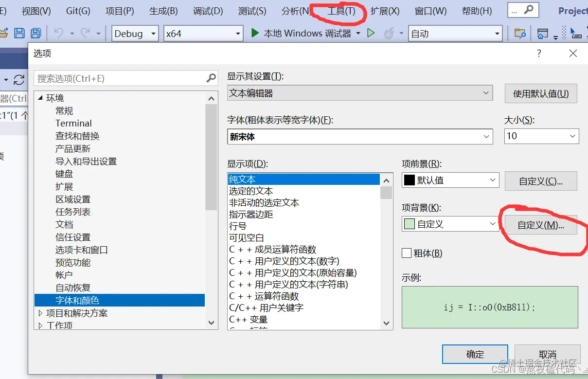The width and height of the screenshot is (588, 379).
Task: Click the Save All icon
Action: (x=36, y=33)
